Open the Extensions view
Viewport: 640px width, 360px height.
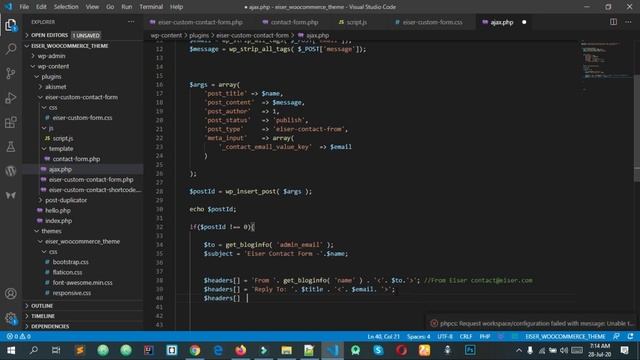pyautogui.click(x=11, y=122)
